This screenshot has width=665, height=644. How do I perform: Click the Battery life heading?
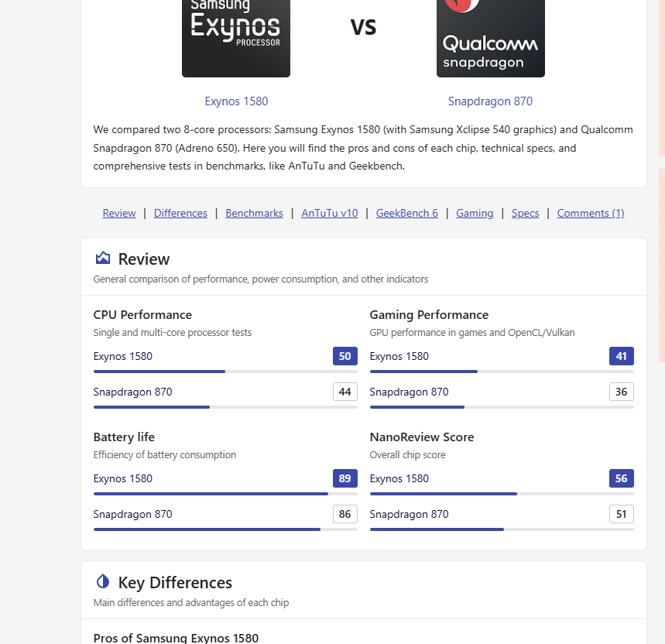124,437
